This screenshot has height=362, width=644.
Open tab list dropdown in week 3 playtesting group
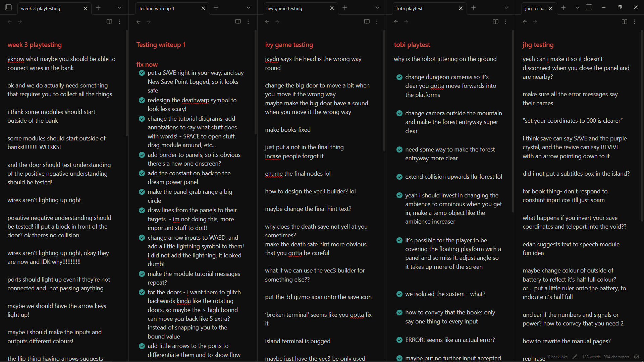[x=120, y=8]
